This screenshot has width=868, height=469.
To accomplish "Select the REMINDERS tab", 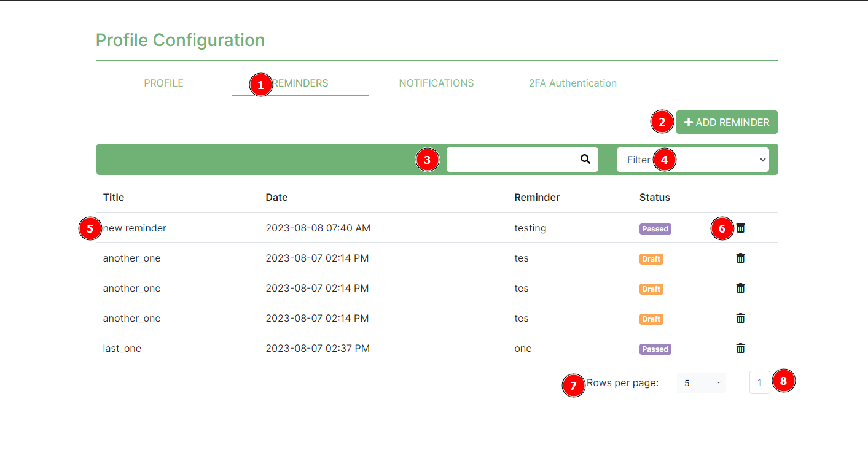I will tap(300, 83).
